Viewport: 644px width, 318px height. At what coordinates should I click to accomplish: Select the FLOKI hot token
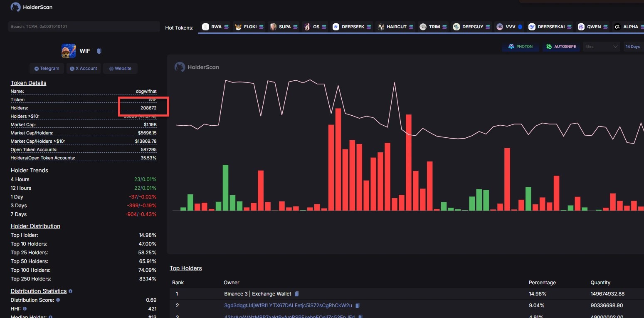click(249, 27)
